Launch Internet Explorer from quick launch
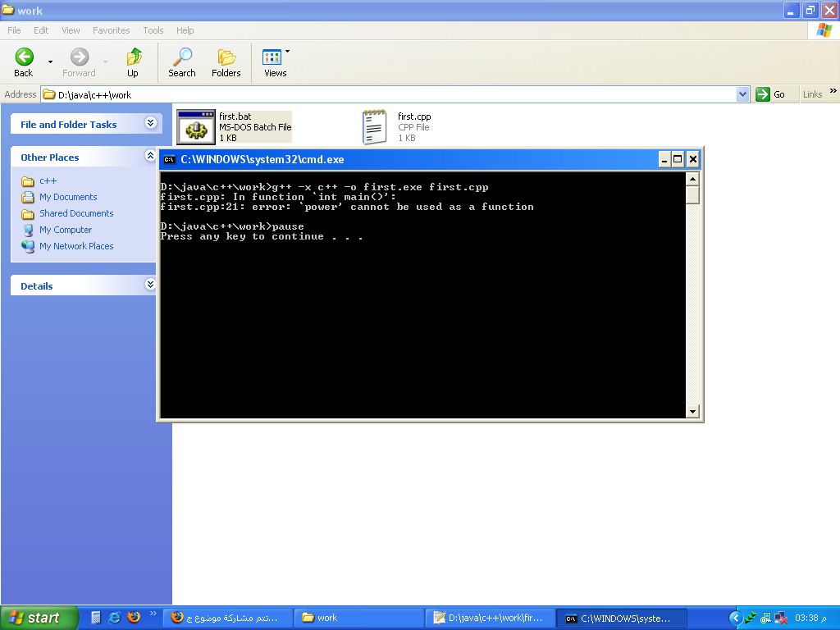Image resolution: width=840 pixels, height=630 pixels. click(115, 617)
